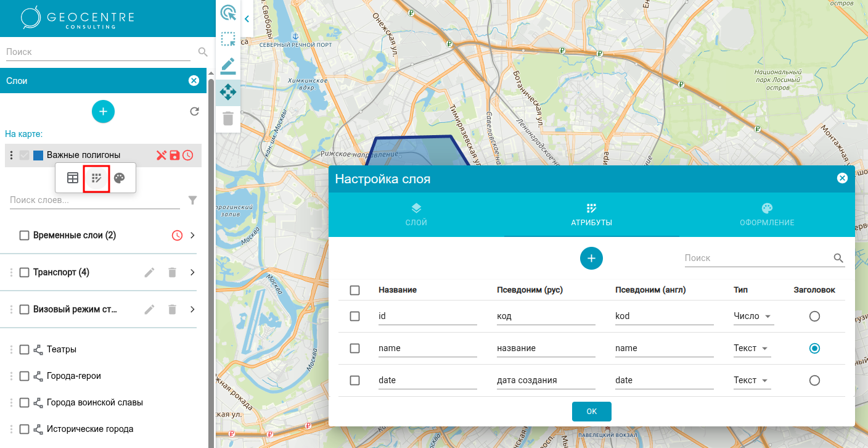Confirm layer settings with OK button
Image resolution: width=868 pixels, height=448 pixels.
tap(592, 411)
